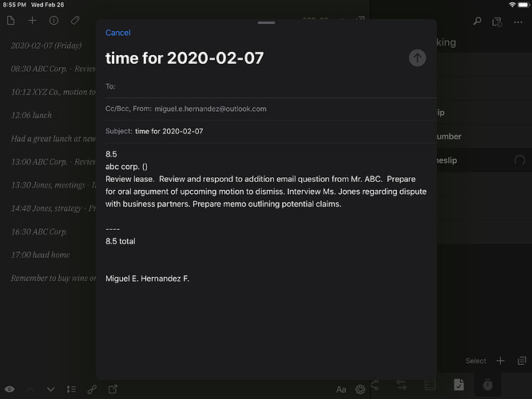Cancel the email draft
The height and width of the screenshot is (399, 532).
pos(117,33)
